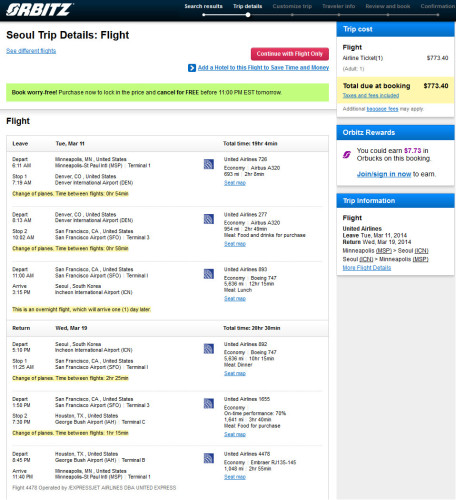Open See different flights link

pyautogui.click(x=31, y=51)
